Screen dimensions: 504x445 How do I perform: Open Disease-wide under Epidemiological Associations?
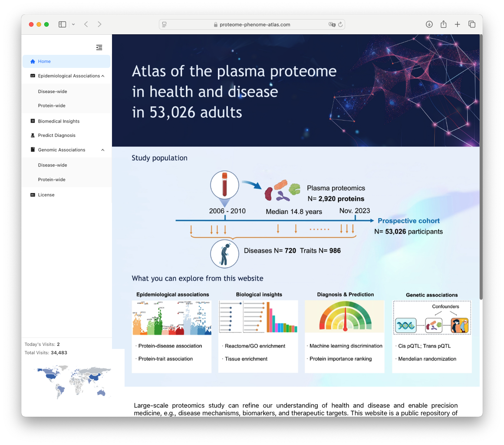pyautogui.click(x=53, y=91)
